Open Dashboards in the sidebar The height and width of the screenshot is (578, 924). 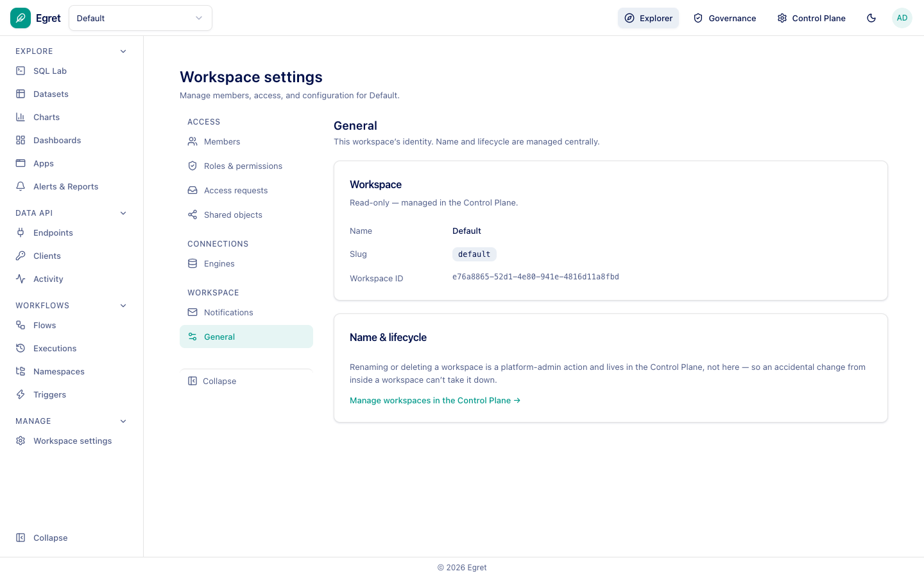coord(71,141)
